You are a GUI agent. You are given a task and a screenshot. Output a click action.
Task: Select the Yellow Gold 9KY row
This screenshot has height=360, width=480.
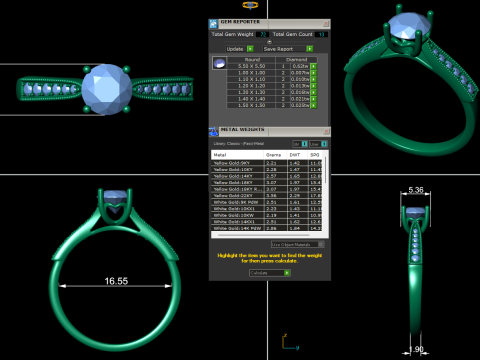267,163
